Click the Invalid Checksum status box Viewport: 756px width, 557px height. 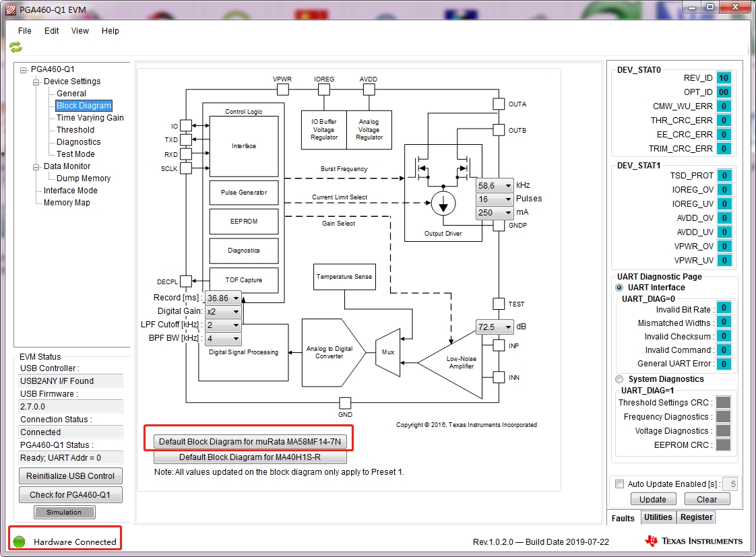pos(724,336)
